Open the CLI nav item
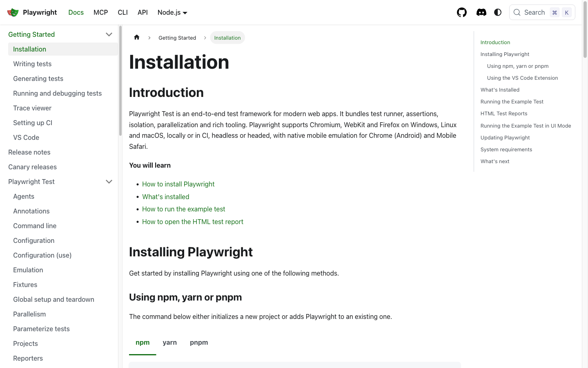 (123, 12)
